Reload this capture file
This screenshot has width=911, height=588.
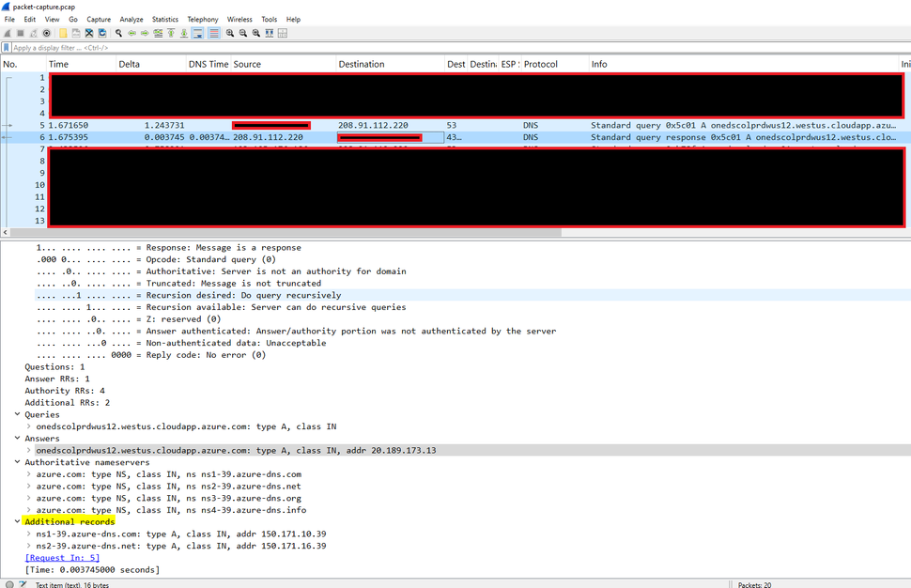point(102,33)
